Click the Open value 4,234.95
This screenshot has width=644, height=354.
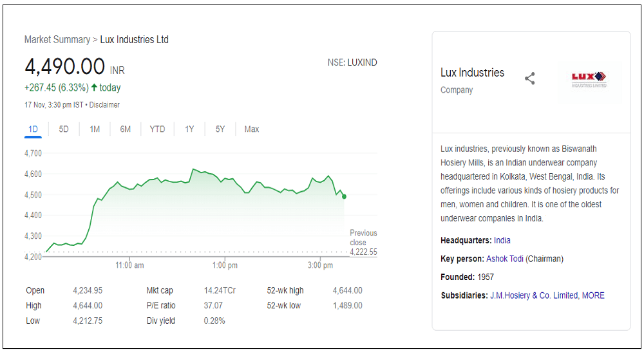pyautogui.click(x=88, y=290)
